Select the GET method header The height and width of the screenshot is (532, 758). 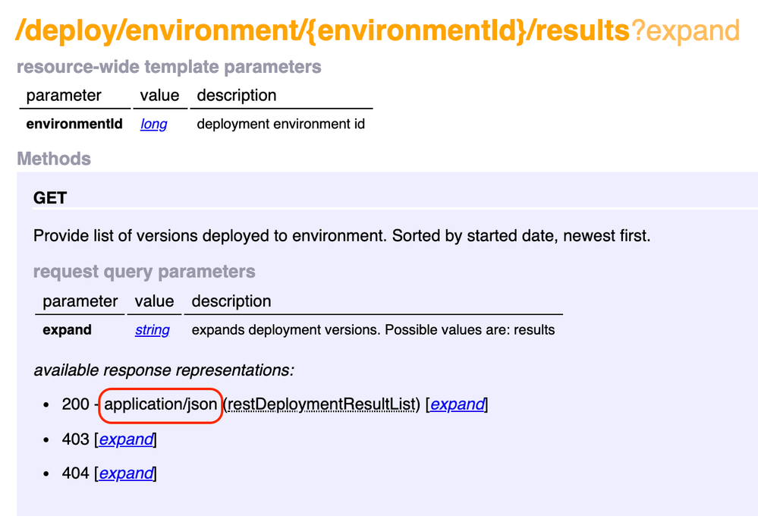[x=51, y=197]
